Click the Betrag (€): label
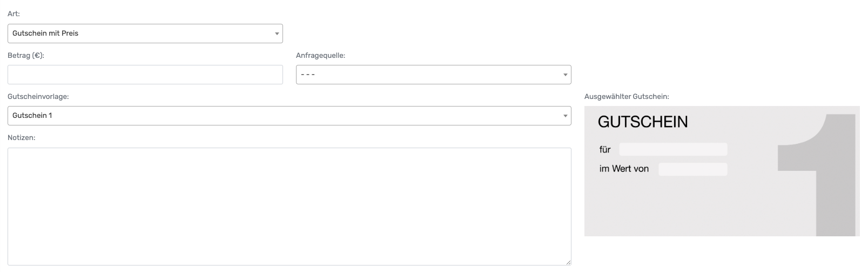This screenshot has width=868, height=272. point(25,55)
